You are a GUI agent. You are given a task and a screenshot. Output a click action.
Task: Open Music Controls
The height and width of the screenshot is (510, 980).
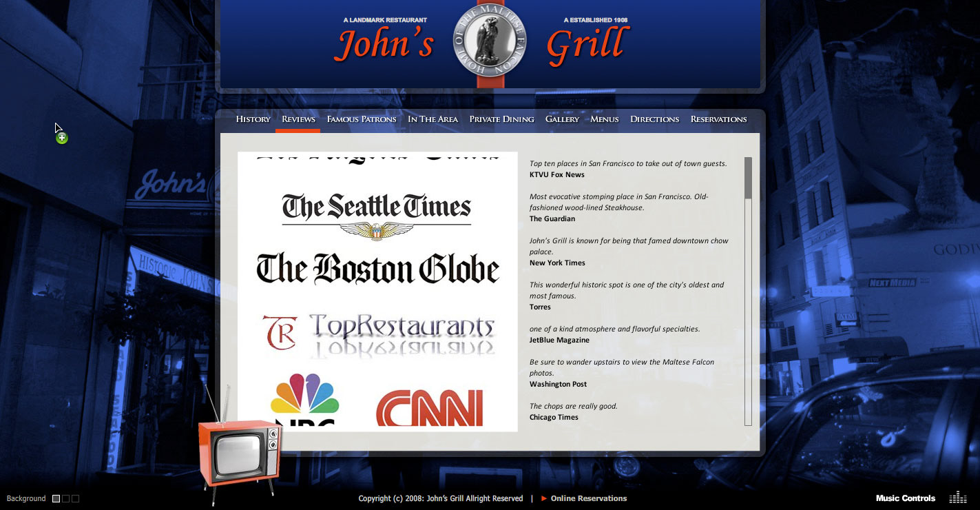coord(906,498)
